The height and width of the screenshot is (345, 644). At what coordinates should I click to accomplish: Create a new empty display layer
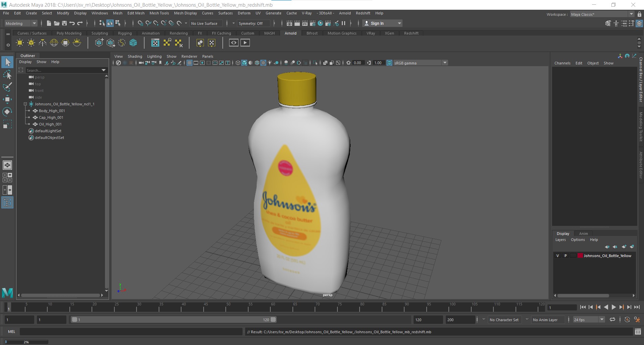[x=624, y=247]
